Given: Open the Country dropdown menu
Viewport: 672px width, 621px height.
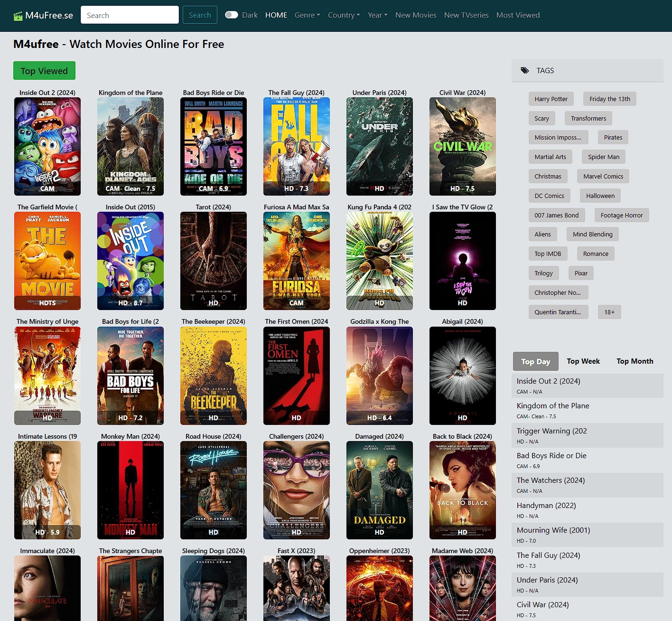Looking at the screenshot, I should click(344, 15).
